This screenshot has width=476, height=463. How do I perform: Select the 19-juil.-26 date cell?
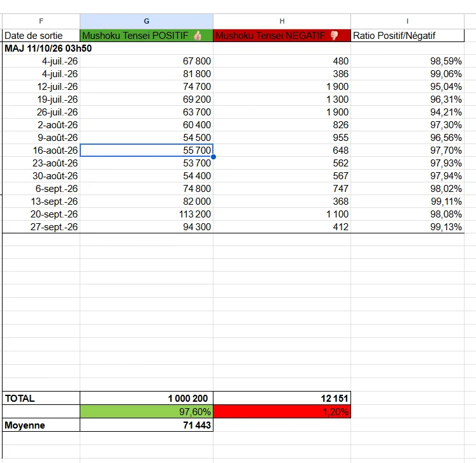point(41,99)
